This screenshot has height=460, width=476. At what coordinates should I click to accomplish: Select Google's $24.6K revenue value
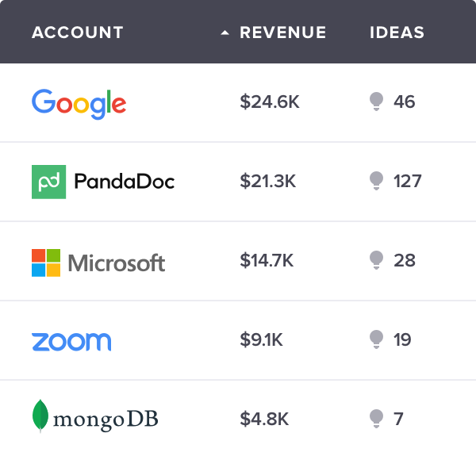click(270, 102)
